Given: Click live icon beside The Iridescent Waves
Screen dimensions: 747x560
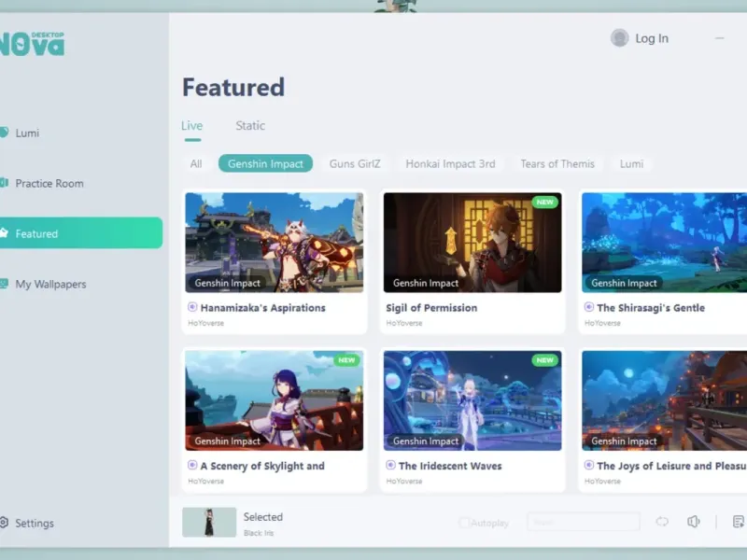Looking at the screenshot, I should pos(390,465).
